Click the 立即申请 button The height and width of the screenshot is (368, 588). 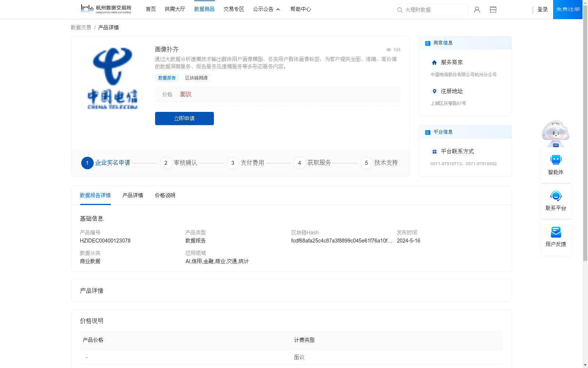point(184,118)
